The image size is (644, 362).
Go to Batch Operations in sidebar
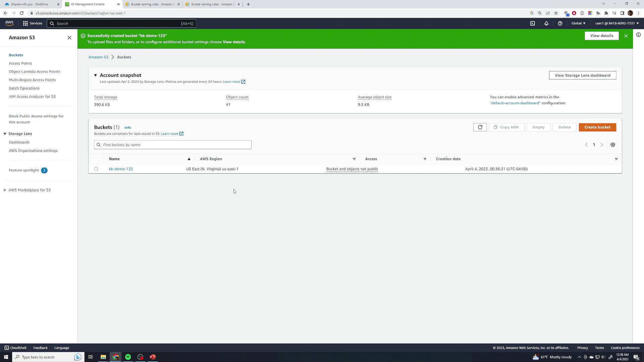point(24,88)
